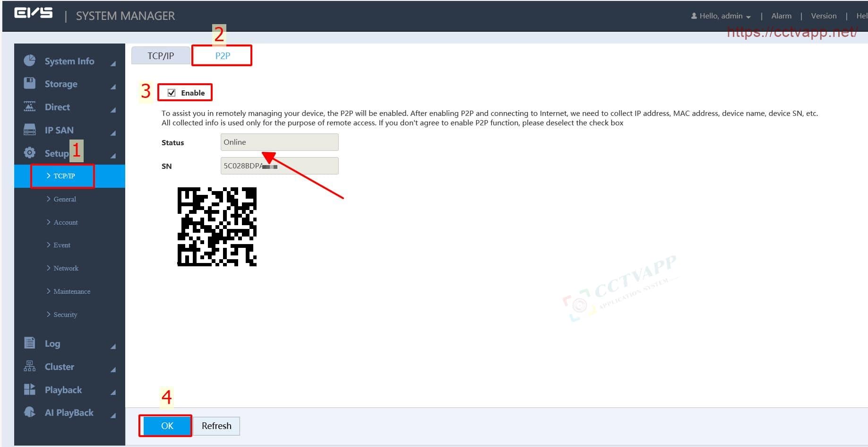Click the Log document icon
This screenshot has height=447, width=868.
pyautogui.click(x=29, y=343)
